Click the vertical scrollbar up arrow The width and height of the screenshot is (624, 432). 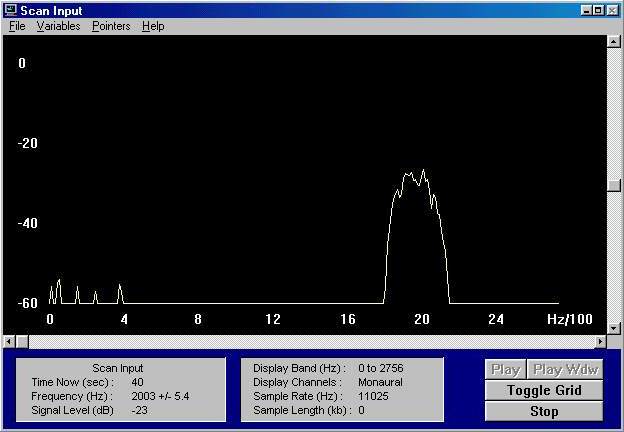pyautogui.click(x=613, y=41)
